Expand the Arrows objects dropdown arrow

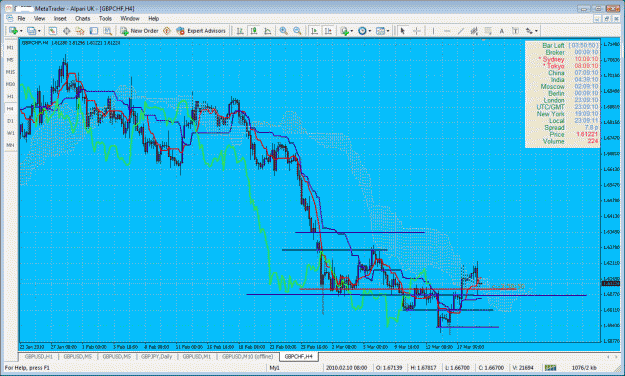coord(537,31)
